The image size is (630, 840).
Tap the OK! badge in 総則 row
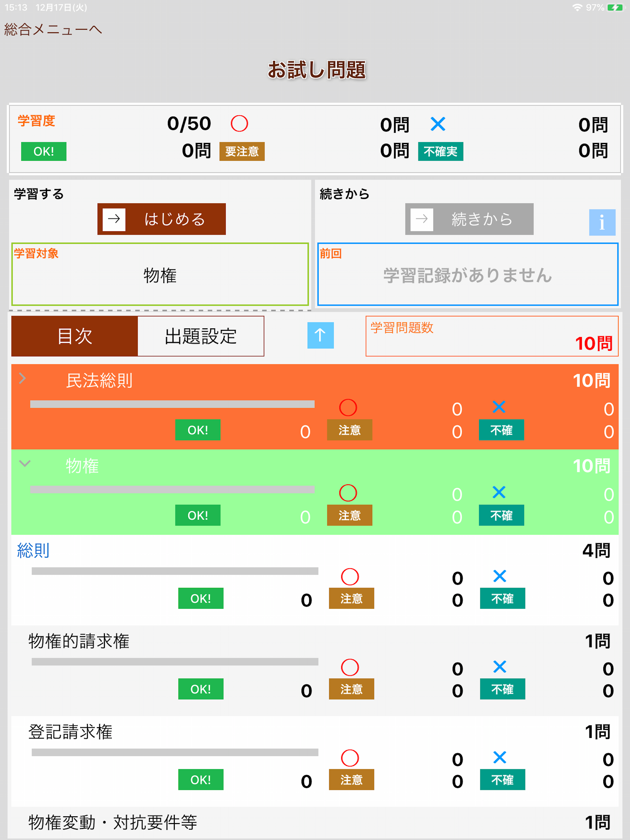click(x=201, y=598)
